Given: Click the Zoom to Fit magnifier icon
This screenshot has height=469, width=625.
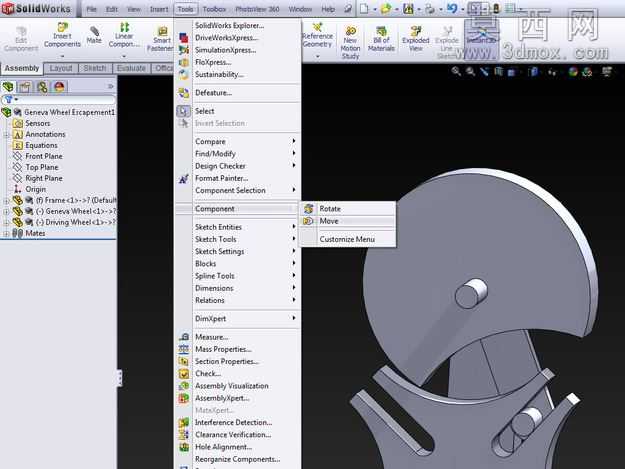Looking at the screenshot, I should pos(456,72).
